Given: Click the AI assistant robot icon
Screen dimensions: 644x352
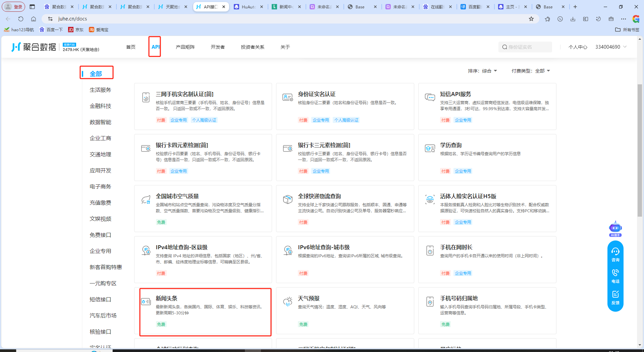Looking at the screenshot, I should click(x=615, y=228).
